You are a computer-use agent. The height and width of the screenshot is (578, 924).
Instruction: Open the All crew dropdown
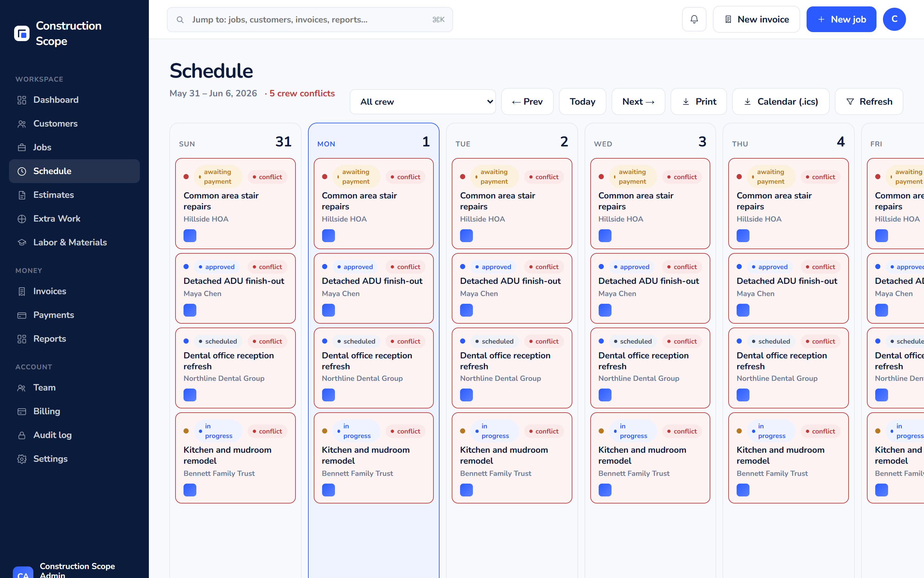(x=423, y=102)
